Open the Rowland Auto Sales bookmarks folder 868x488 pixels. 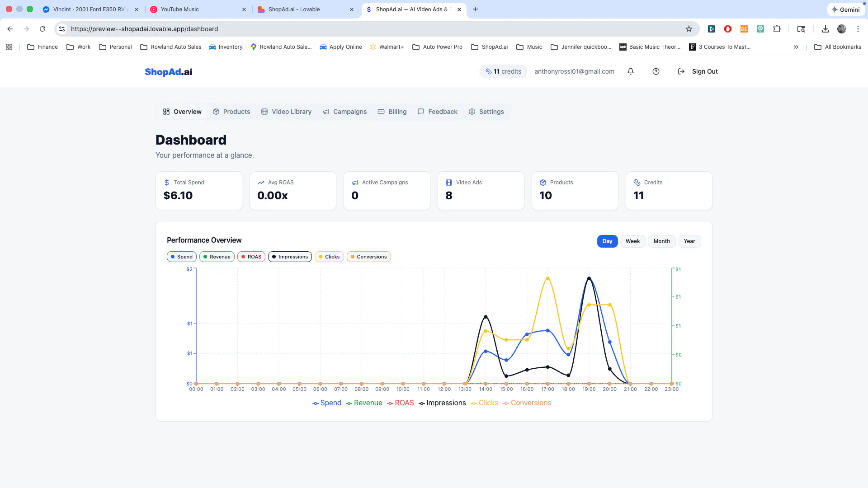[x=171, y=47]
